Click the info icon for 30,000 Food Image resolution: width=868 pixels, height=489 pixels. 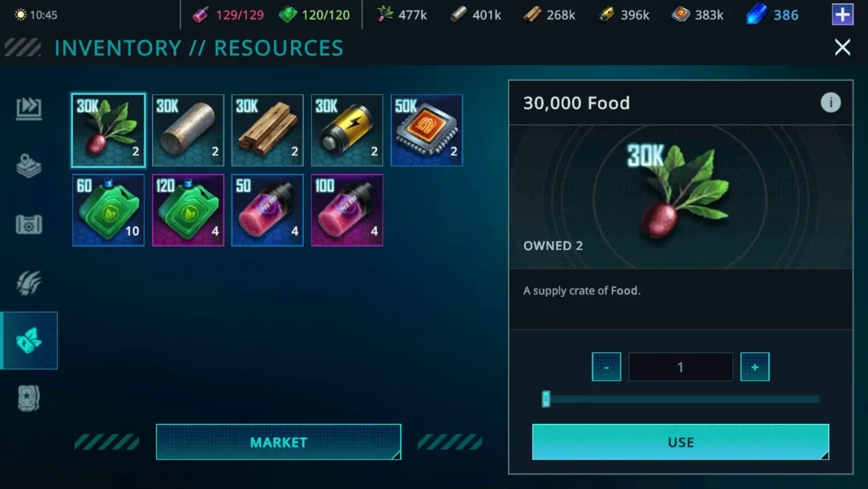point(830,102)
